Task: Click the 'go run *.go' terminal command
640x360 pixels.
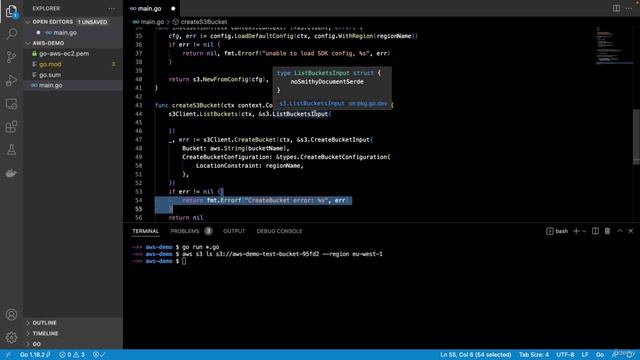Action: tap(200, 247)
